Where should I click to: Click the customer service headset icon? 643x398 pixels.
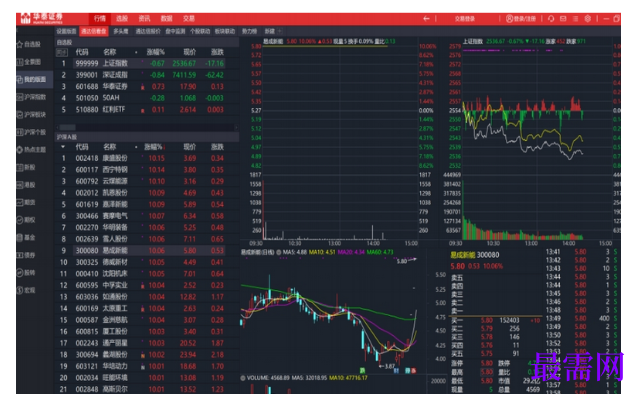click(x=551, y=18)
